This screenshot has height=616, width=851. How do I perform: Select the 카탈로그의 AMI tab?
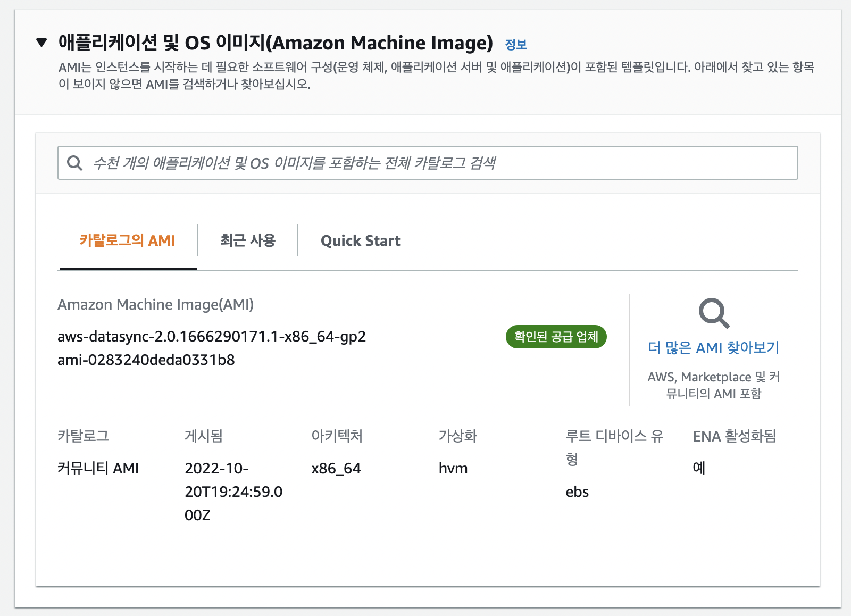[128, 240]
